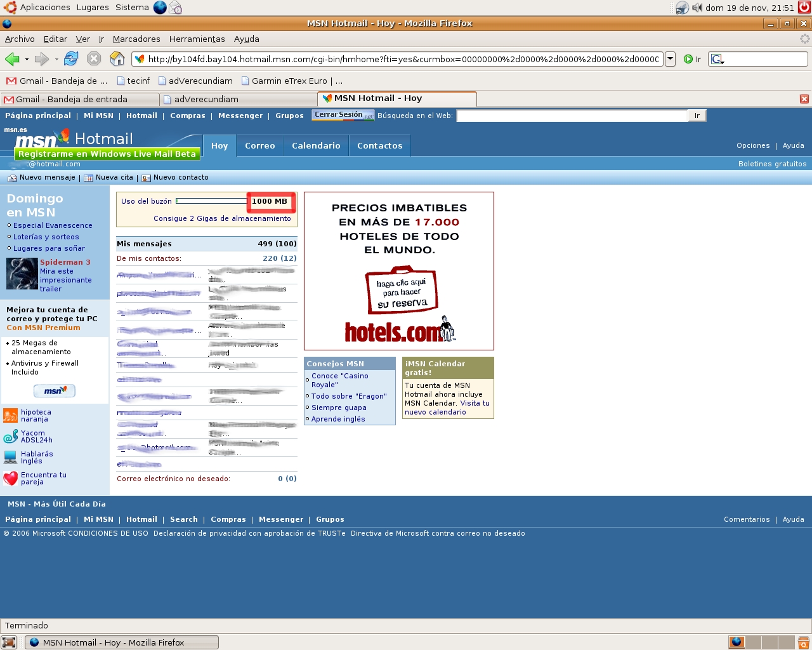Click the hotels.com advertisement banner
This screenshot has height=650, width=812.
(399, 271)
